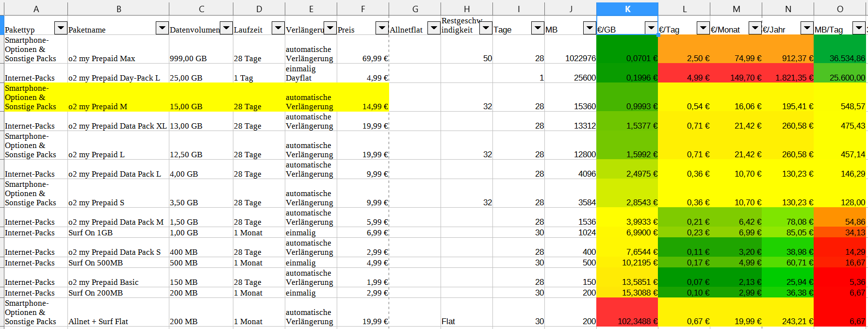Click the cell 'o2 my Prepaid Basic'
The image size is (868, 329).
tap(118, 278)
